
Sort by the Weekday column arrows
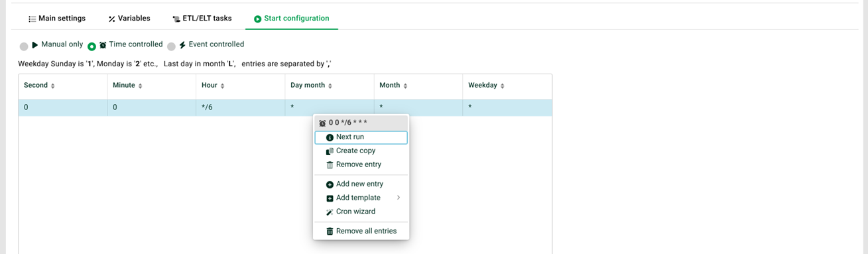pos(503,86)
